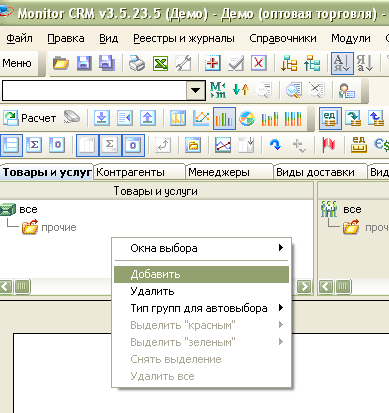Select the table columns view icon
This screenshot has height=413, width=389.
[178, 118]
